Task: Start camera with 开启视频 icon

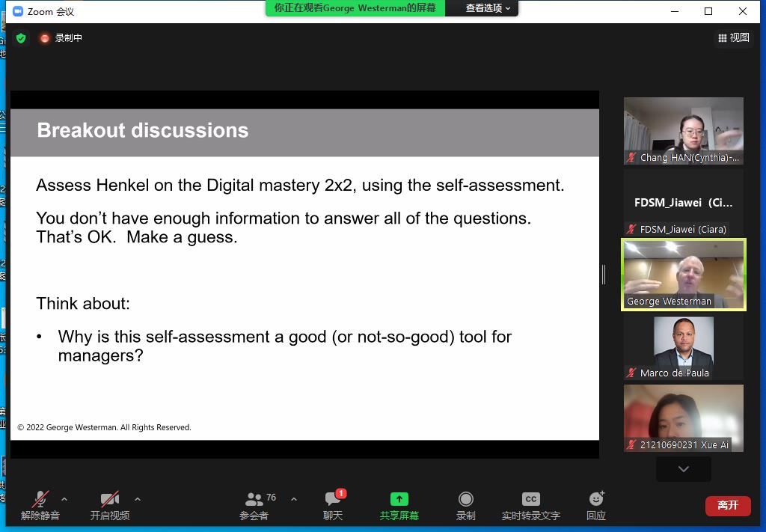Action: click(x=110, y=499)
